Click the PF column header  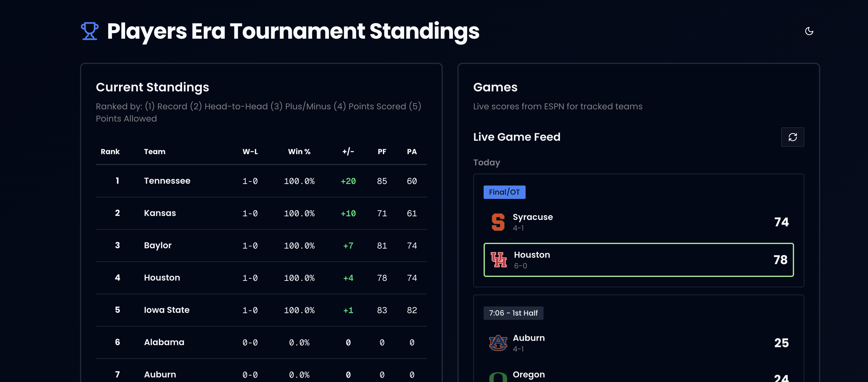point(381,152)
